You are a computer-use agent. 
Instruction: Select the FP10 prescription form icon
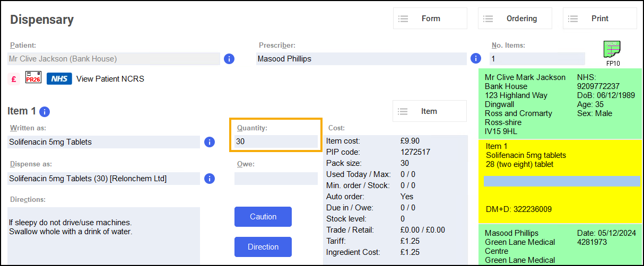pos(613,52)
